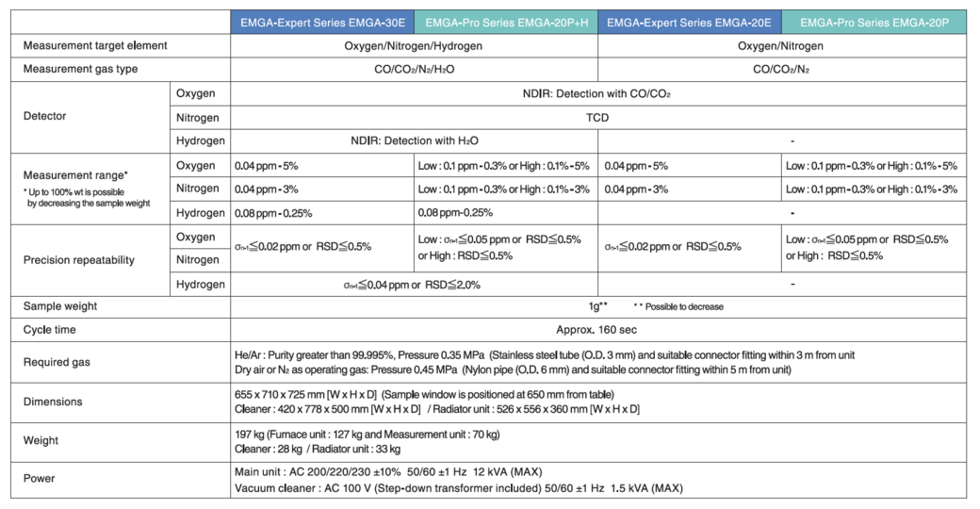980x509 pixels.
Task: Select the 'EMGA-Pro Series EMGA-20P+H' header cell
Action: pos(506,23)
